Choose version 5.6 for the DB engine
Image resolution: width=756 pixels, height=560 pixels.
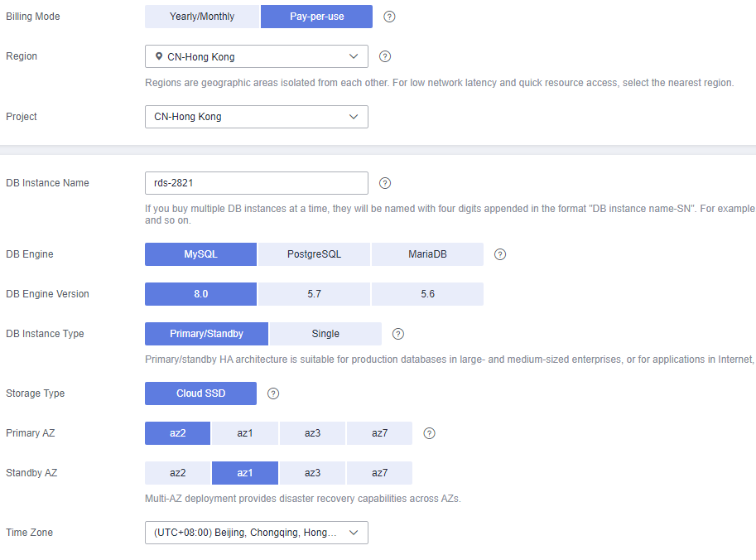click(427, 294)
